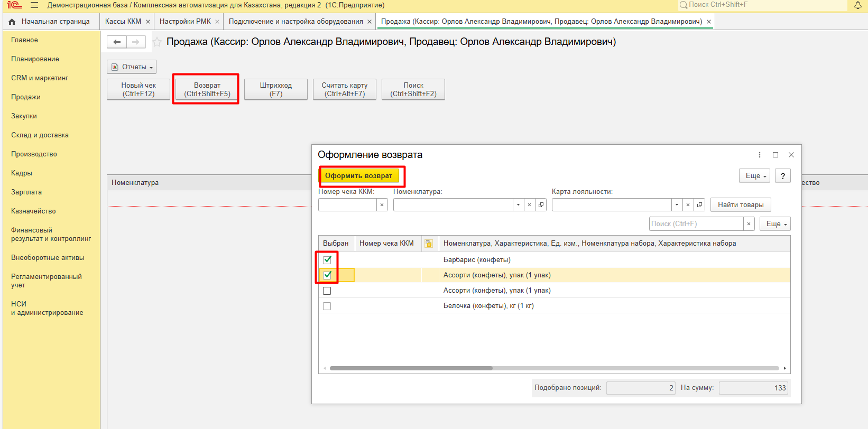Expand the Карта лояльности dropdown
Viewport: 868px width, 429px height.
(x=677, y=205)
